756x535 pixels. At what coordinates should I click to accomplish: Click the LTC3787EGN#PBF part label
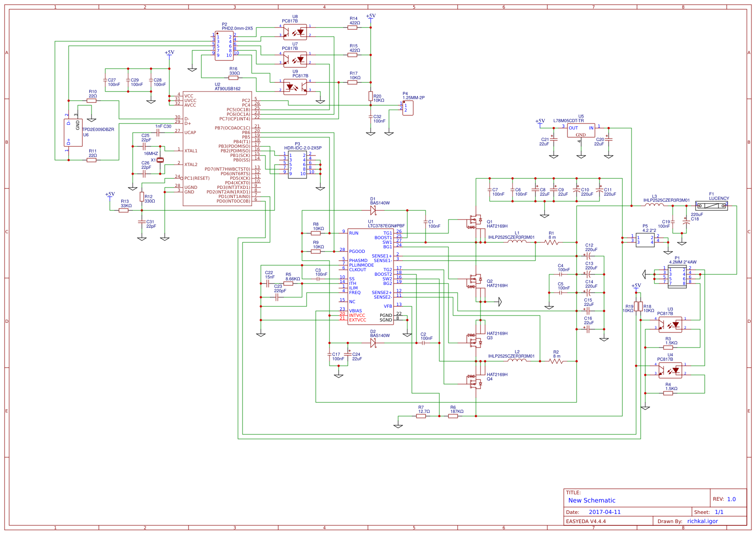(386, 226)
